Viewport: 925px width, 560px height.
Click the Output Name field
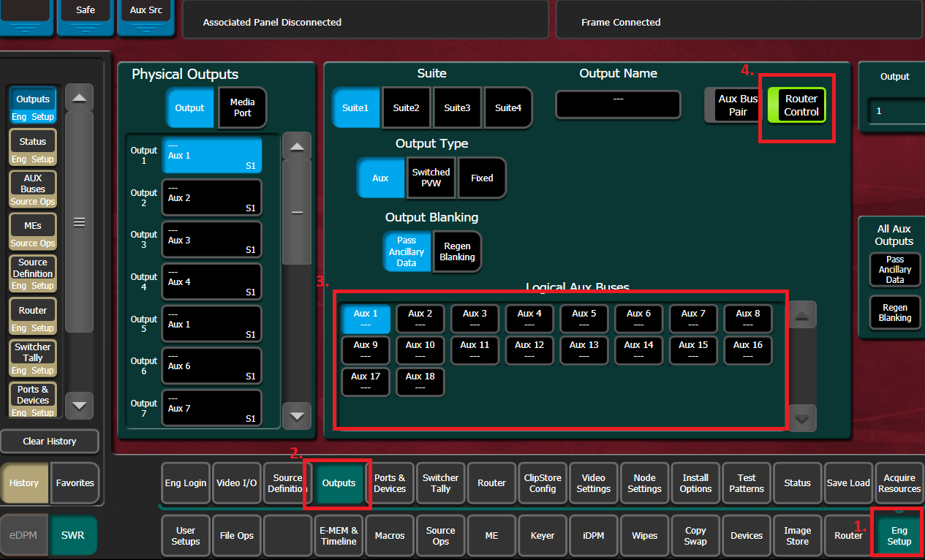tap(618, 104)
